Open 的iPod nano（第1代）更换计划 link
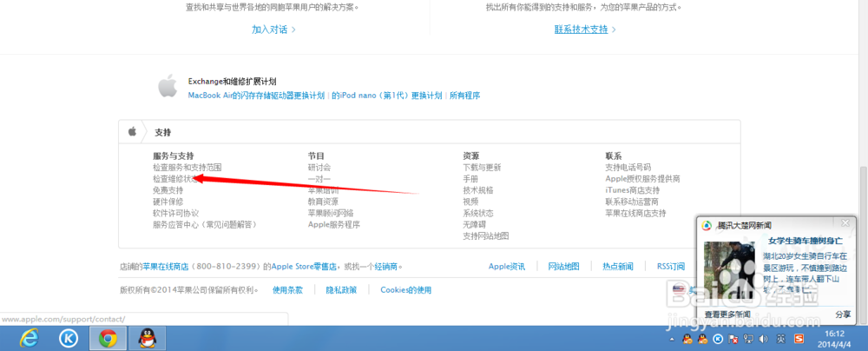The width and height of the screenshot is (868, 351). [x=387, y=96]
